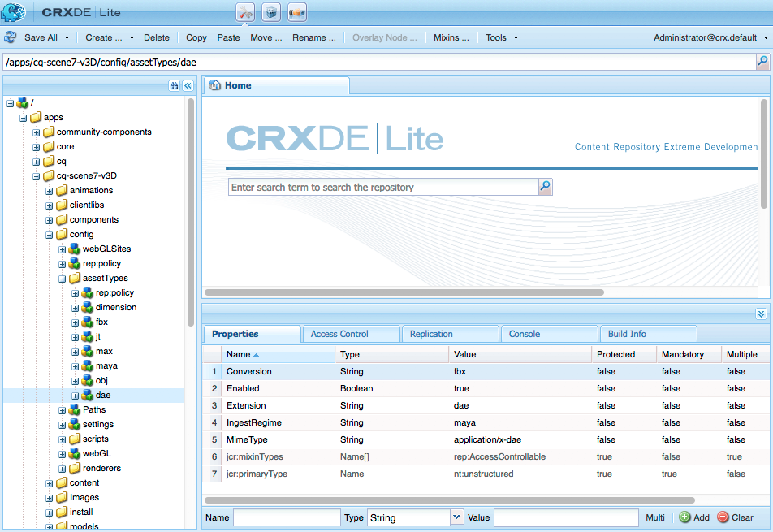Click the binoculars search icon in tree panel
The height and width of the screenshot is (532, 773).
pyautogui.click(x=174, y=86)
